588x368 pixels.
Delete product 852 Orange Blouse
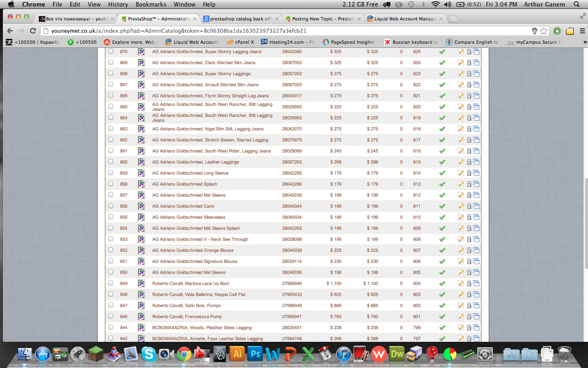(x=469, y=250)
